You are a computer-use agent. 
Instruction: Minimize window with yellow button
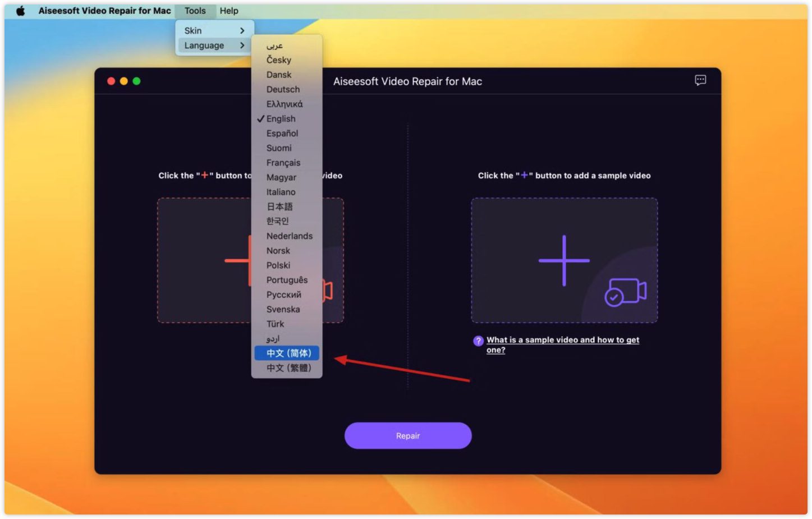click(124, 81)
